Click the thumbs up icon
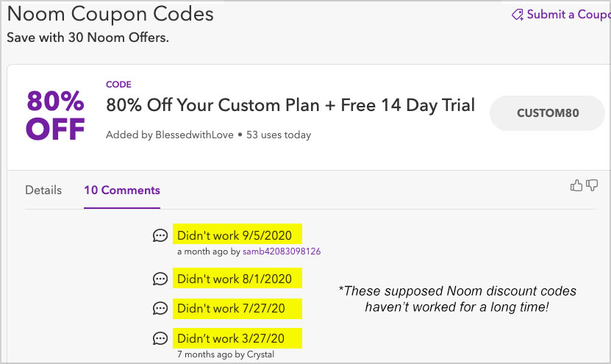Screen dimensions: 611x364 click(x=576, y=185)
